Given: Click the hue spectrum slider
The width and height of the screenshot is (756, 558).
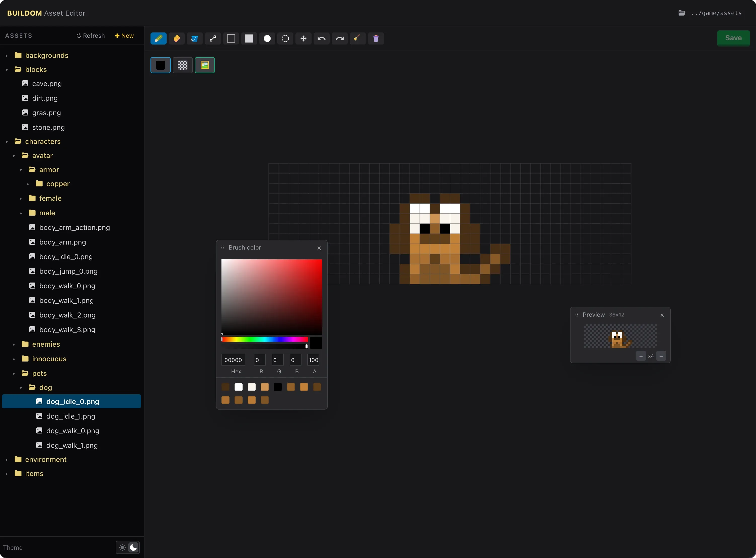Looking at the screenshot, I should tap(264, 339).
